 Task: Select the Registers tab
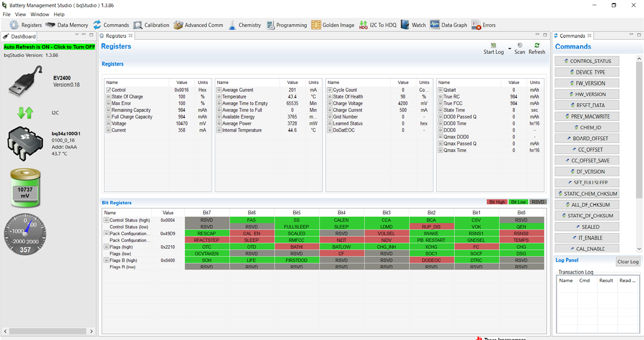[116, 36]
